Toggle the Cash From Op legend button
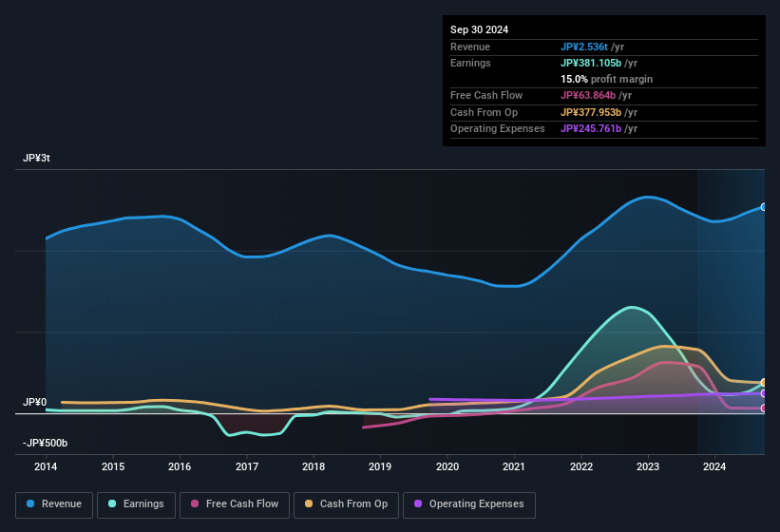 click(346, 504)
